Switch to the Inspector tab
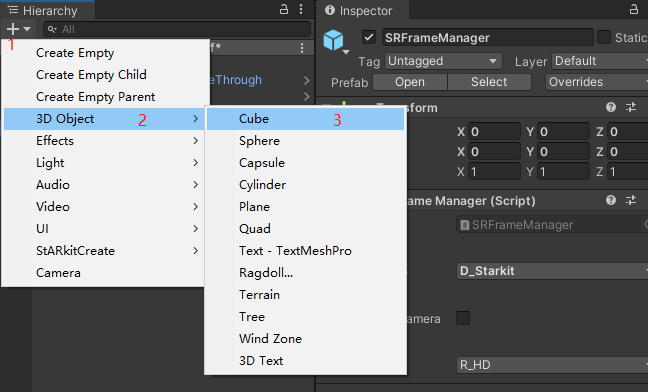This screenshot has width=648, height=392. (x=363, y=10)
